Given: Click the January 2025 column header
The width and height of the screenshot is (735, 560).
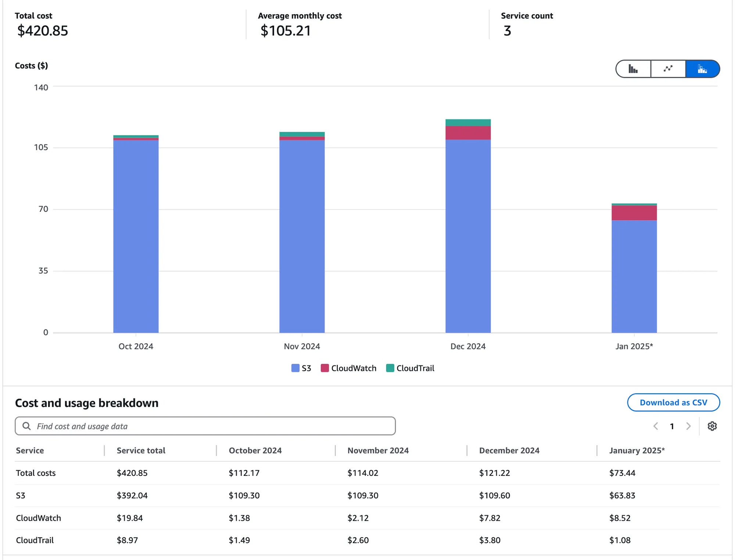Looking at the screenshot, I should coord(637,450).
